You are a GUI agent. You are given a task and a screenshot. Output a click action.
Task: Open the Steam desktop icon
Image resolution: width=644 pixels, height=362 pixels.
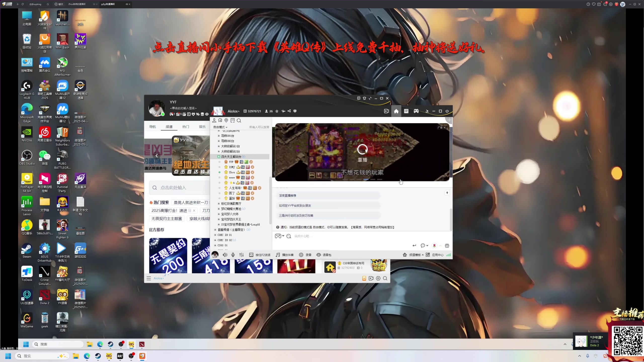tap(27, 251)
